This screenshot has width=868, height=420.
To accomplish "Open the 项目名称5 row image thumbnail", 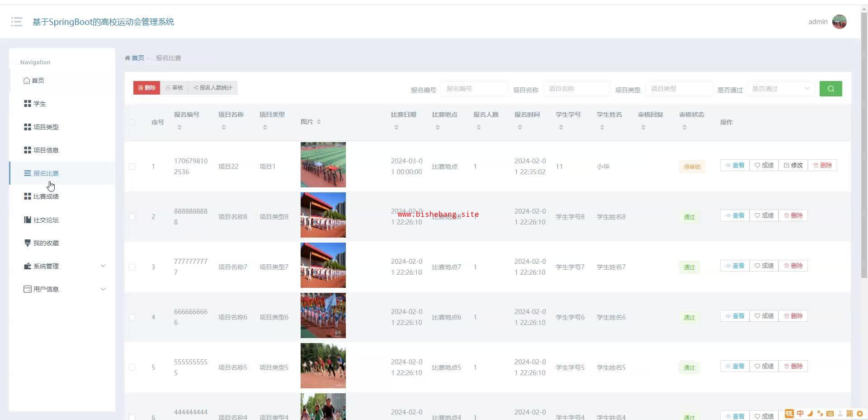I will [323, 366].
